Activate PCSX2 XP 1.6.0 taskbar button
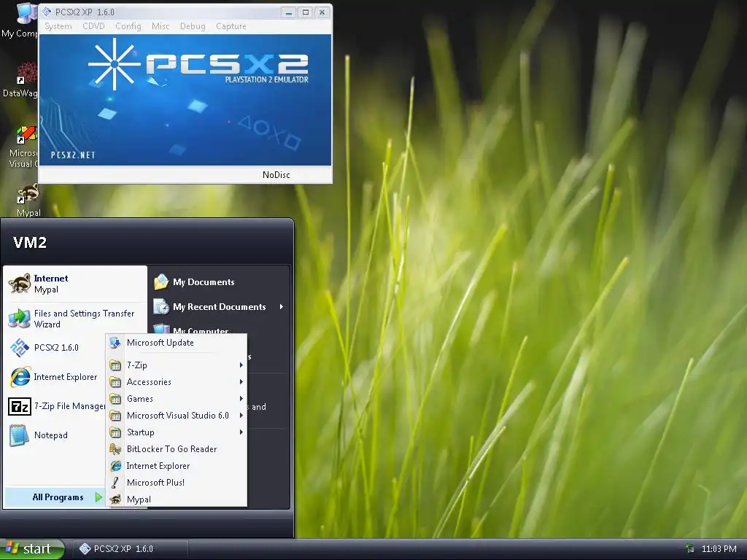 point(130,549)
